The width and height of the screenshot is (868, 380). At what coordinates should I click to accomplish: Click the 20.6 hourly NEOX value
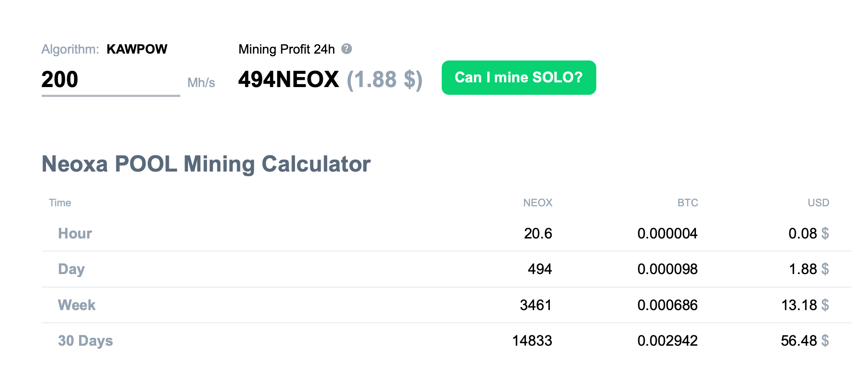tap(538, 233)
